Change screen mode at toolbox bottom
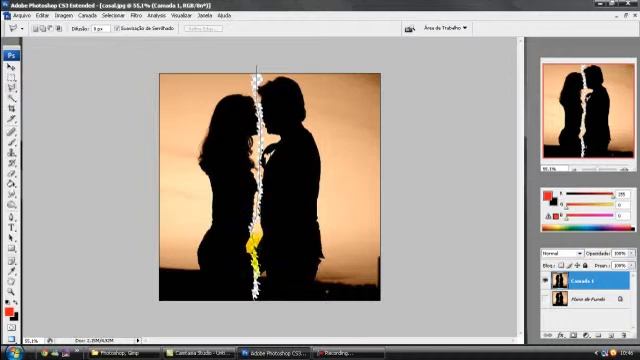Image resolution: width=640 pixels, height=360 pixels. (11, 339)
